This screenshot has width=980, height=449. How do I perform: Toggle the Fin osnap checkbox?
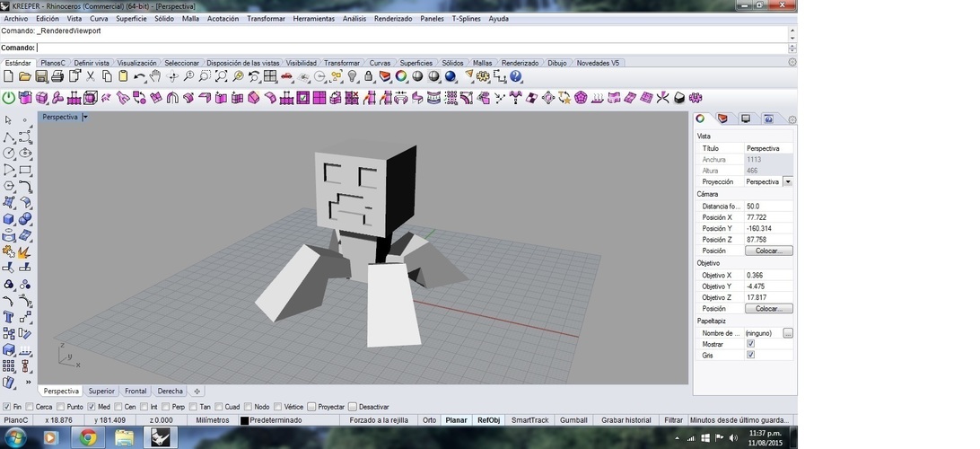[x=7, y=407]
